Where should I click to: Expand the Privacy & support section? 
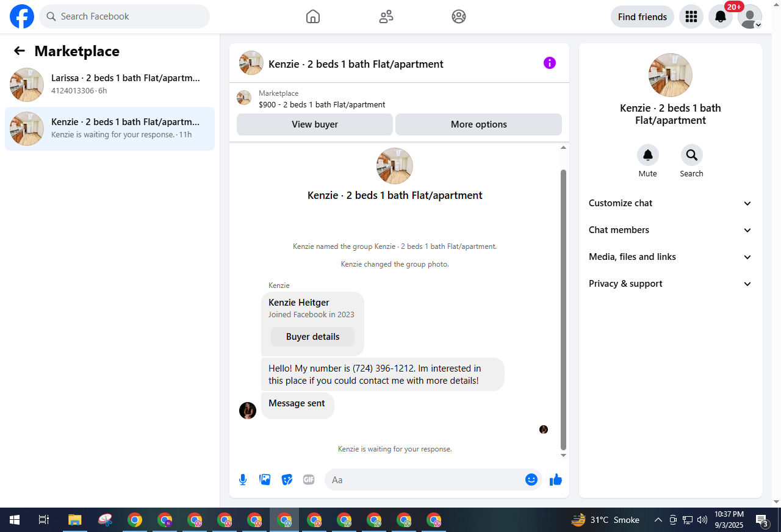(x=671, y=284)
